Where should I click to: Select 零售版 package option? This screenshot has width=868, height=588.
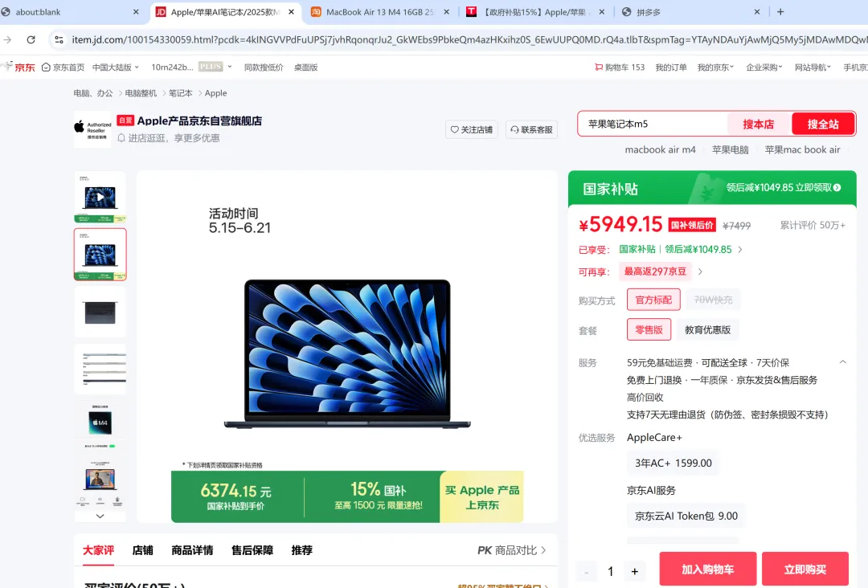click(649, 329)
